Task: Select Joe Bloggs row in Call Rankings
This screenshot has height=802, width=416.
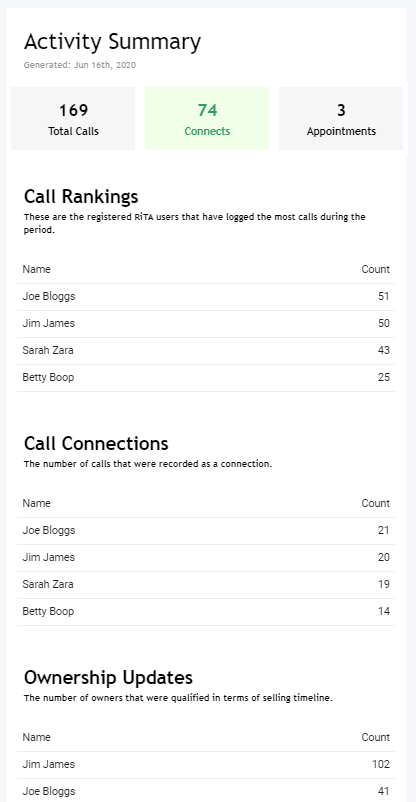Action: point(206,297)
